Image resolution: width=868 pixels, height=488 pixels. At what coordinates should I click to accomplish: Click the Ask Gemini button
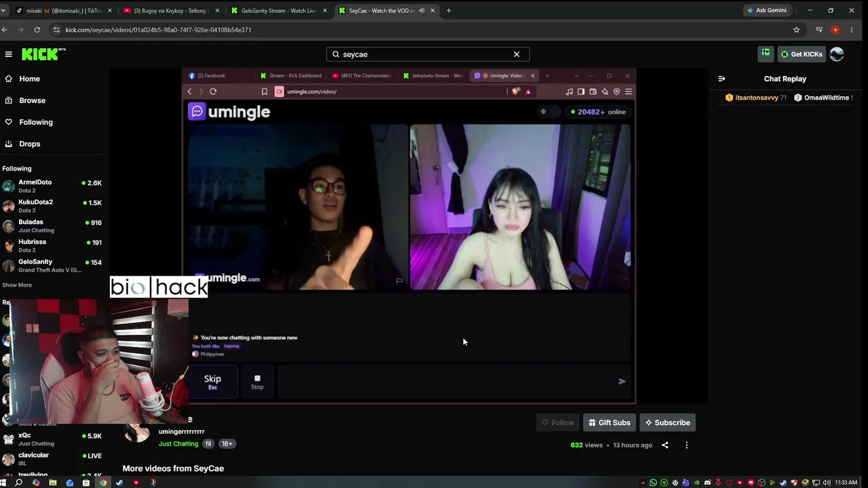pyautogui.click(x=767, y=11)
